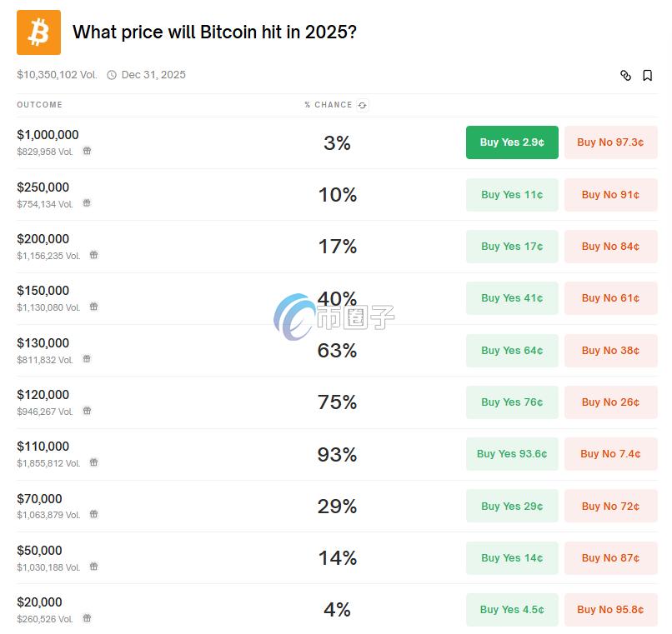672x634 pixels.
Task: Click the market title heading
Action: (214, 32)
